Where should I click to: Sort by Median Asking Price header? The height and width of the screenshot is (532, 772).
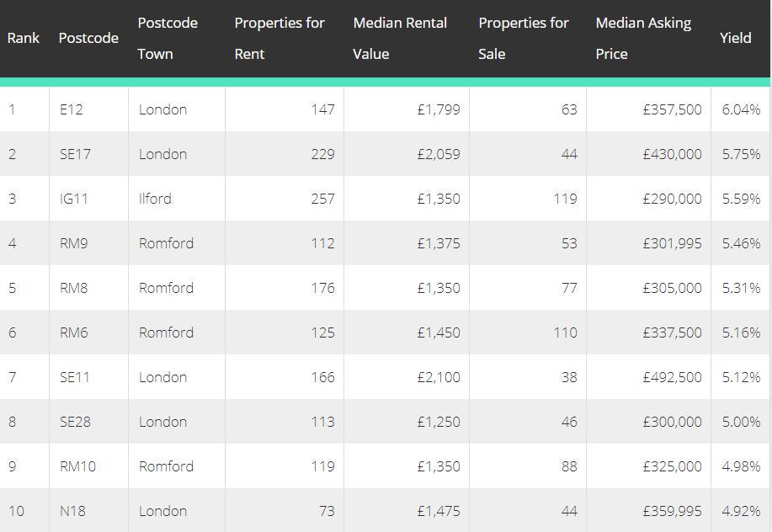[643, 38]
